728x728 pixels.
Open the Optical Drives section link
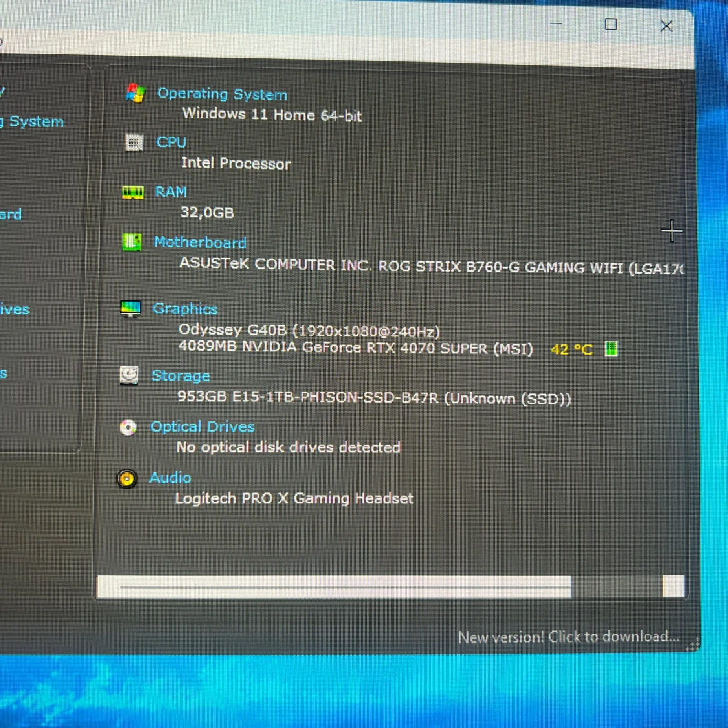(x=203, y=426)
